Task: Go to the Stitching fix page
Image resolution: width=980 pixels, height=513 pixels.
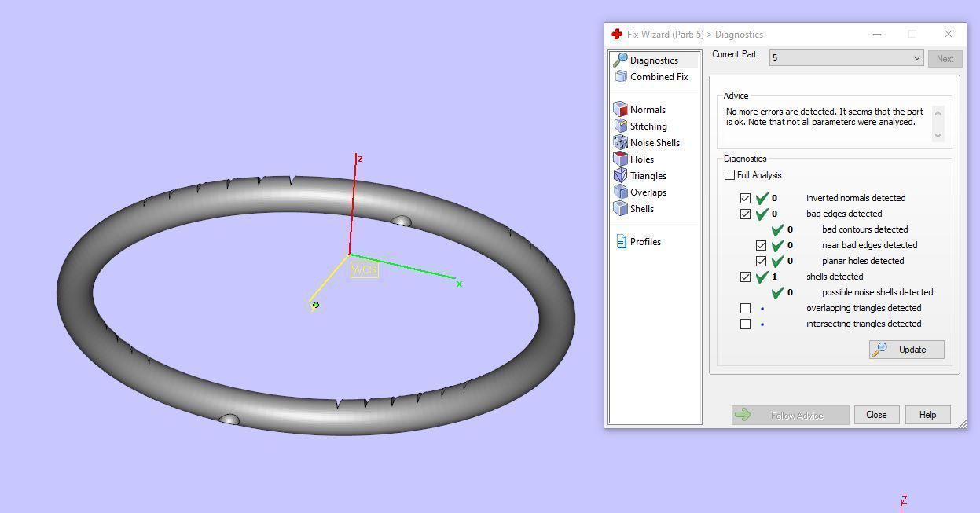Action: pyautogui.click(x=648, y=126)
